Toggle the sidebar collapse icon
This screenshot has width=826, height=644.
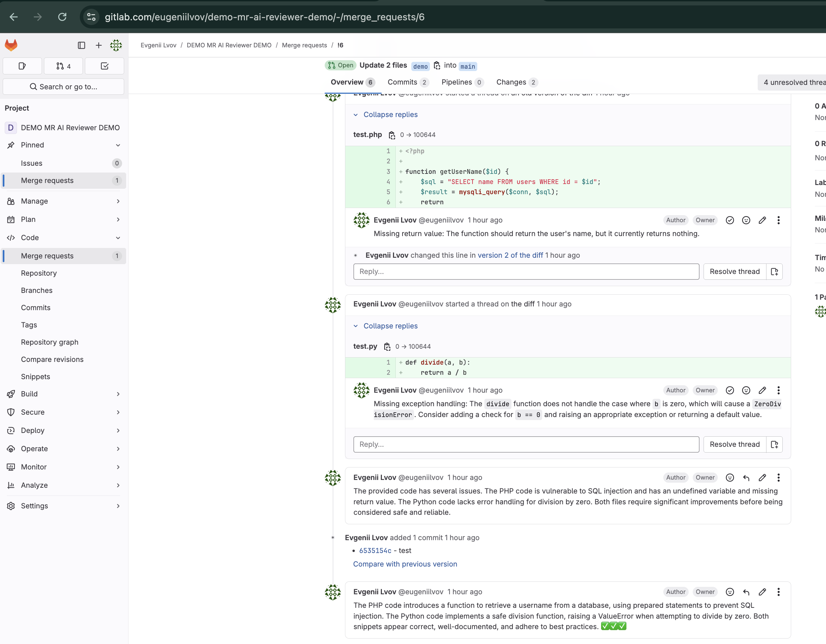[81, 45]
